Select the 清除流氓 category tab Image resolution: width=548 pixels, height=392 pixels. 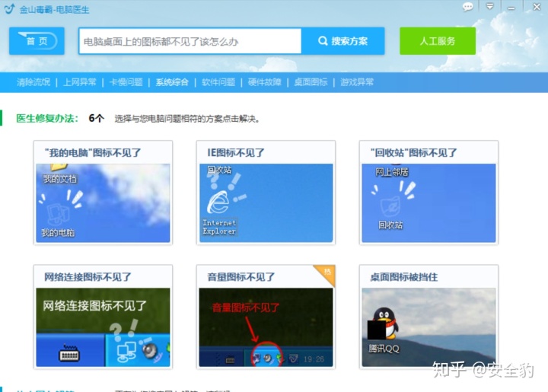[33, 82]
